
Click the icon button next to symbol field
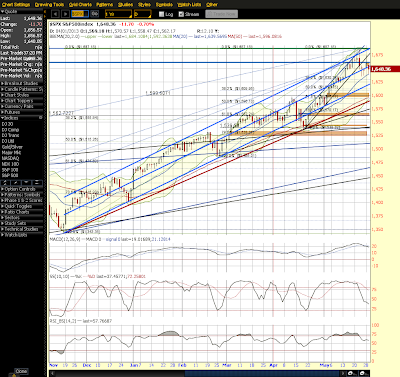tap(95, 14)
